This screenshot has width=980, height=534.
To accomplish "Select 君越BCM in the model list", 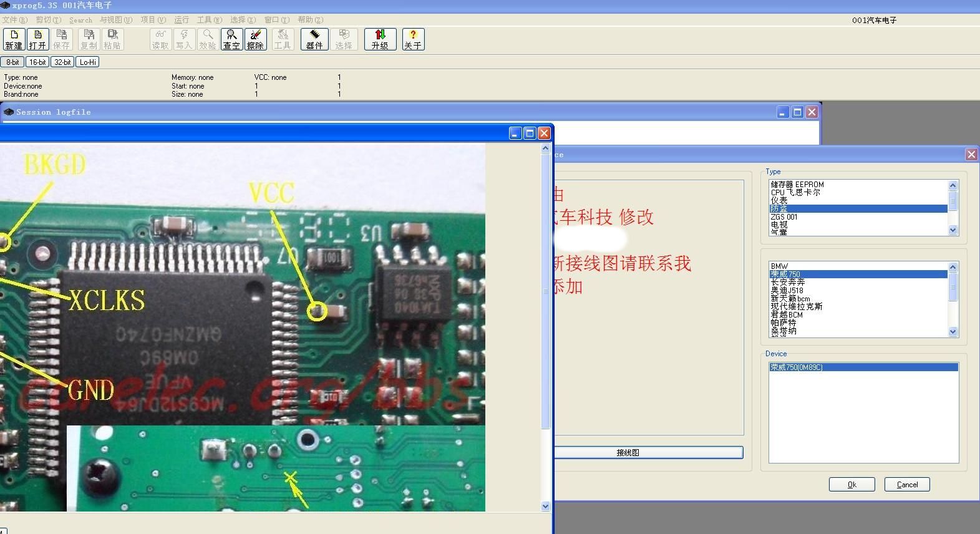I will [858, 314].
